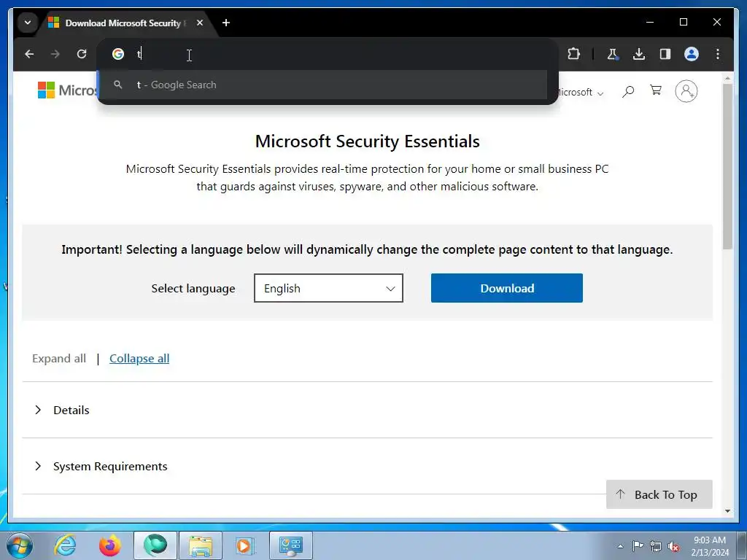747x560 pixels.
Task: Open Windows Explorer folder in taskbar
Action: 201,545
